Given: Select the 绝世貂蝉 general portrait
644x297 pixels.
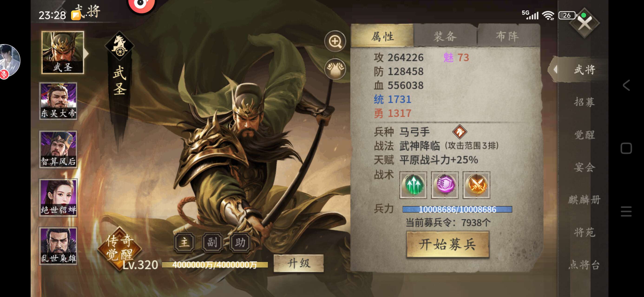Looking at the screenshot, I should (58, 198).
